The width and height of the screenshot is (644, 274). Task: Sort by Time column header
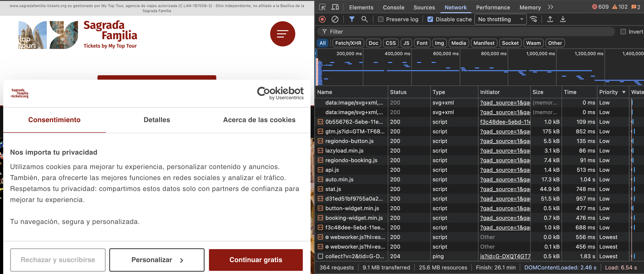579,92
